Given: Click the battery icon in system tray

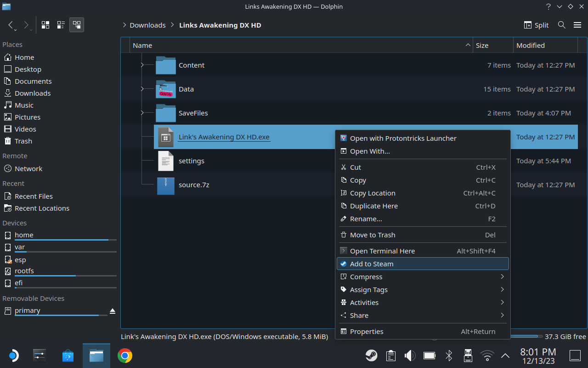Looking at the screenshot, I should (x=430, y=356).
